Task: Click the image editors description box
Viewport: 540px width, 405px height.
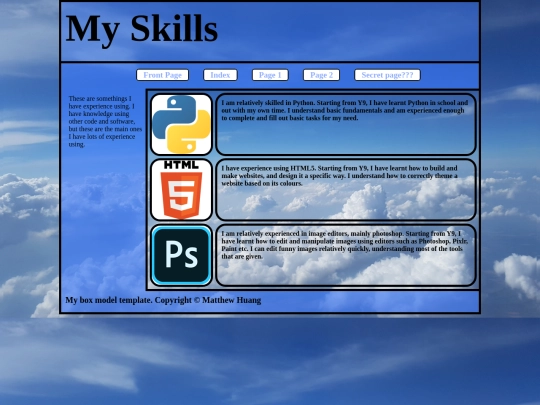Action: click(x=346, y=255)
